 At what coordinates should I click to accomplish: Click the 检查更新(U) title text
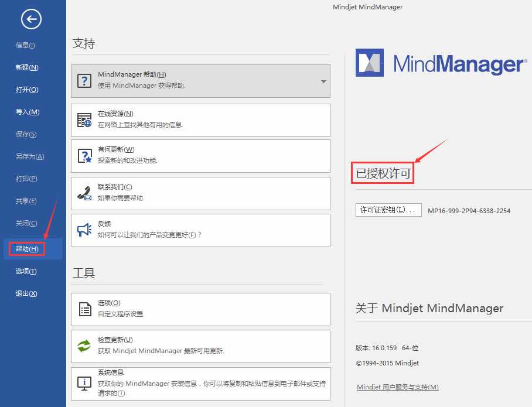[x=115, y=340]
